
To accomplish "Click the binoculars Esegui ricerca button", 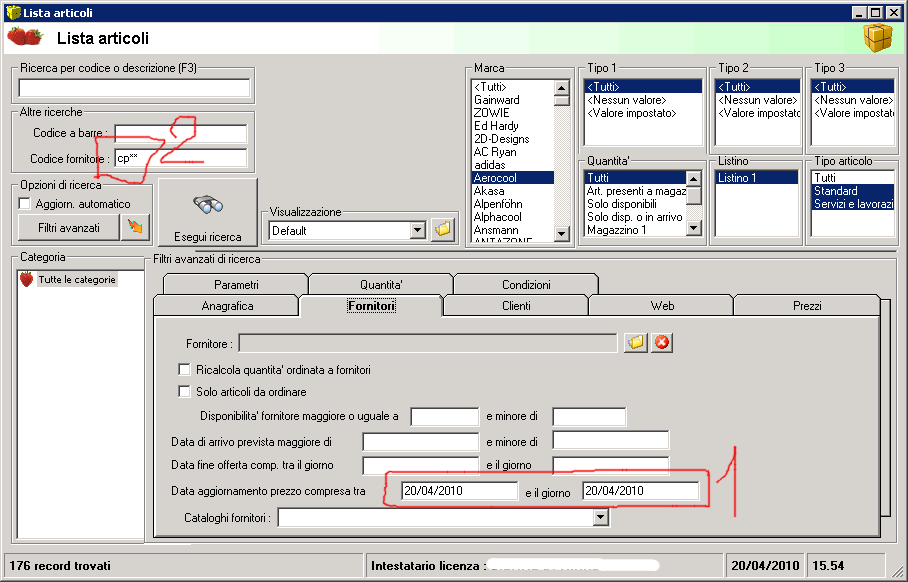I will (207, 213).
